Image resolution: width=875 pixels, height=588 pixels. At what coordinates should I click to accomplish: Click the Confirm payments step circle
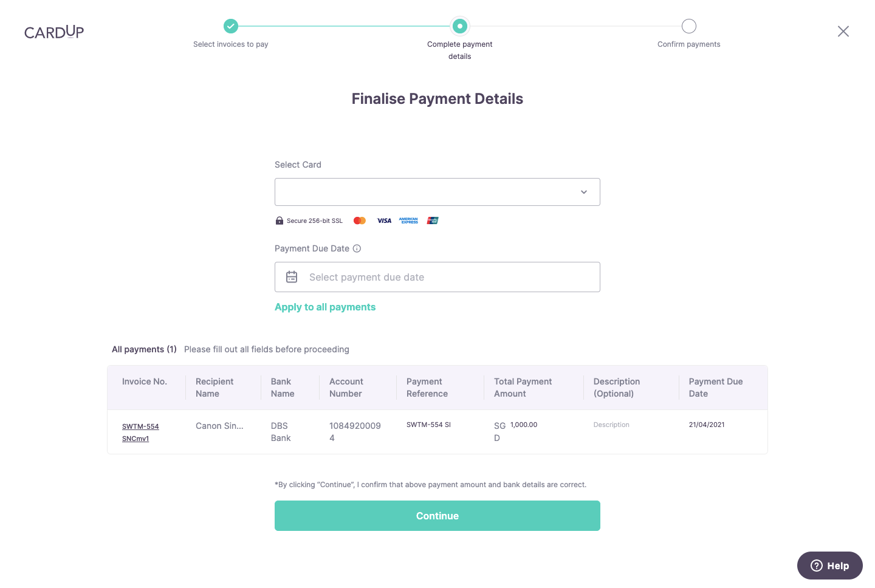click(689, 26)
